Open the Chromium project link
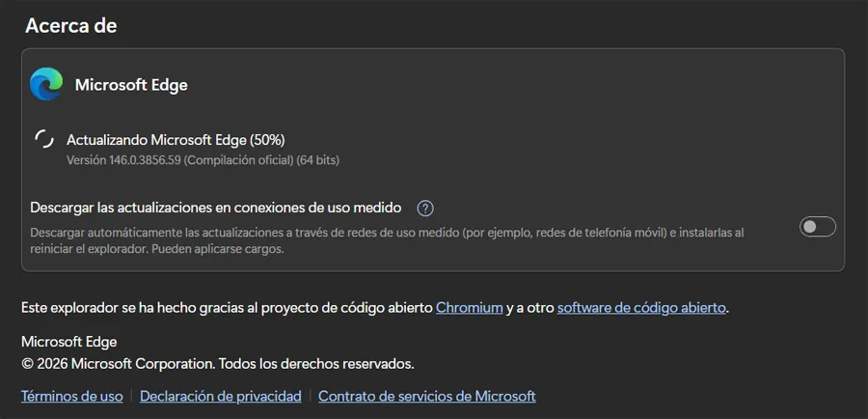This screenshot has width=868, height=419. pos(470,308)
